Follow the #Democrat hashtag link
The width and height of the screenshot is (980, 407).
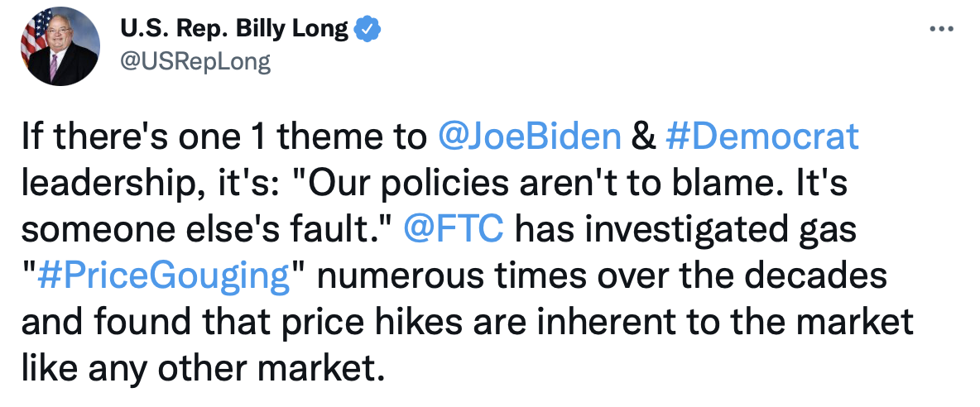click(762, 137)
